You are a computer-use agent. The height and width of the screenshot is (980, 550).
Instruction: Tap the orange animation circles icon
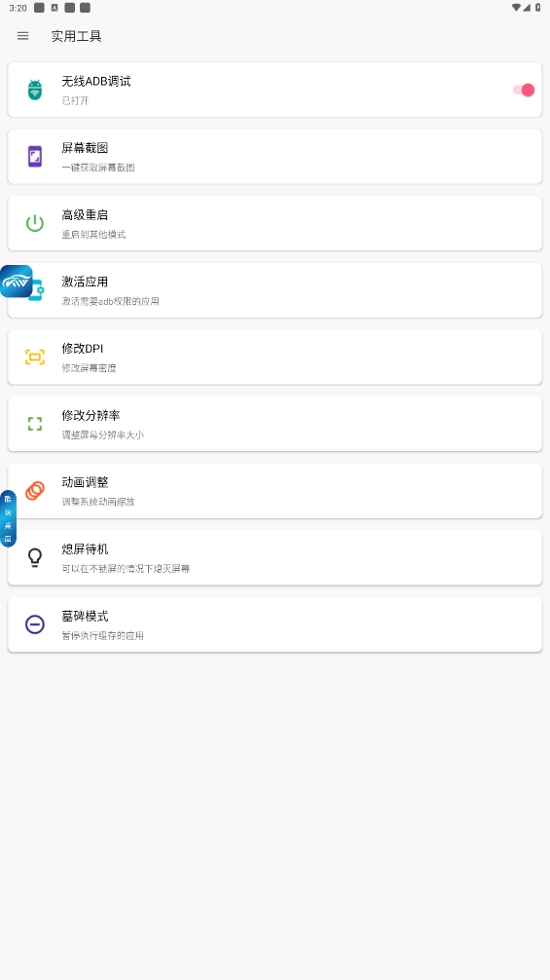35,491
